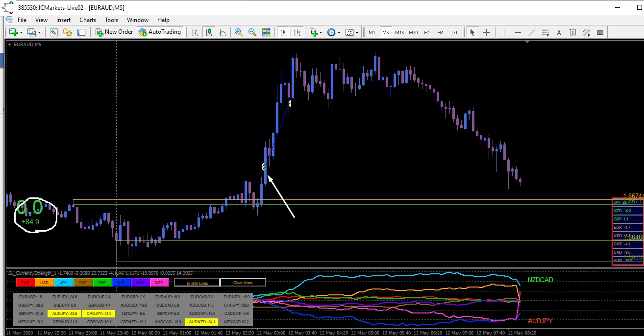Image resolution: width=644 pixels, height=336 pixels.
Task: Open the Navigator favorites star icon
Action: point(68,32)
